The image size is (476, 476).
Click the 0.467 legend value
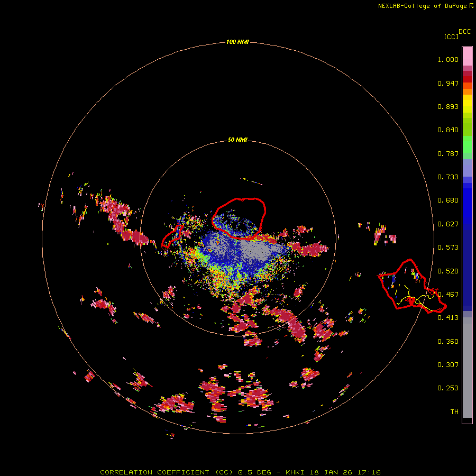tap(448, 295)
